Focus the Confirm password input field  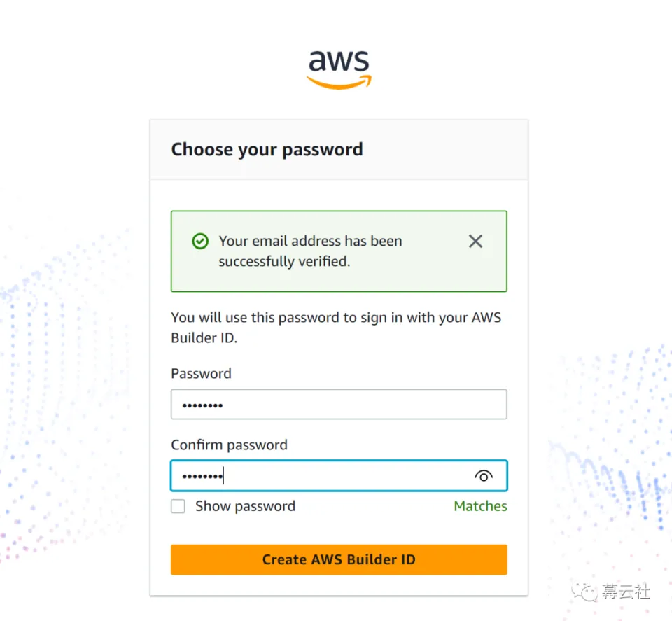[x=339, y=475]
